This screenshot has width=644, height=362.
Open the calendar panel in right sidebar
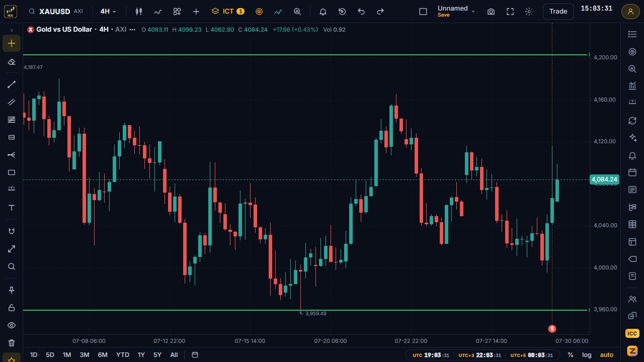click(632, 172)
